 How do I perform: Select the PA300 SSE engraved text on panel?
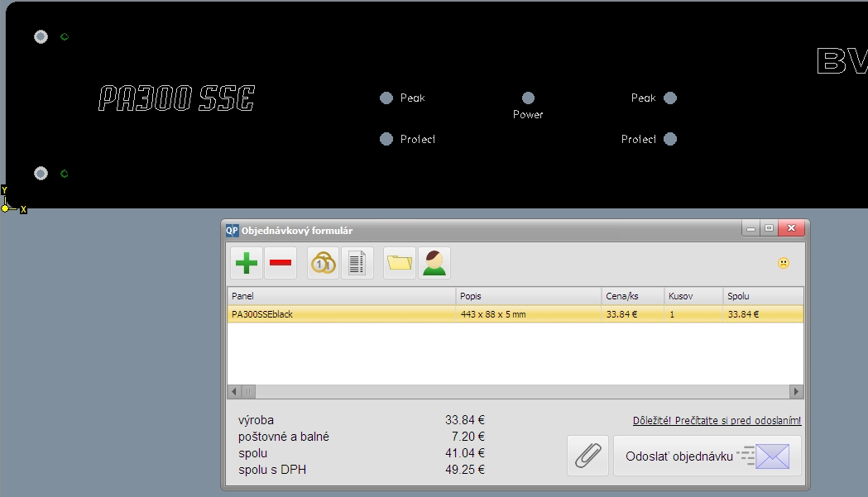click(x=176, y=98)
